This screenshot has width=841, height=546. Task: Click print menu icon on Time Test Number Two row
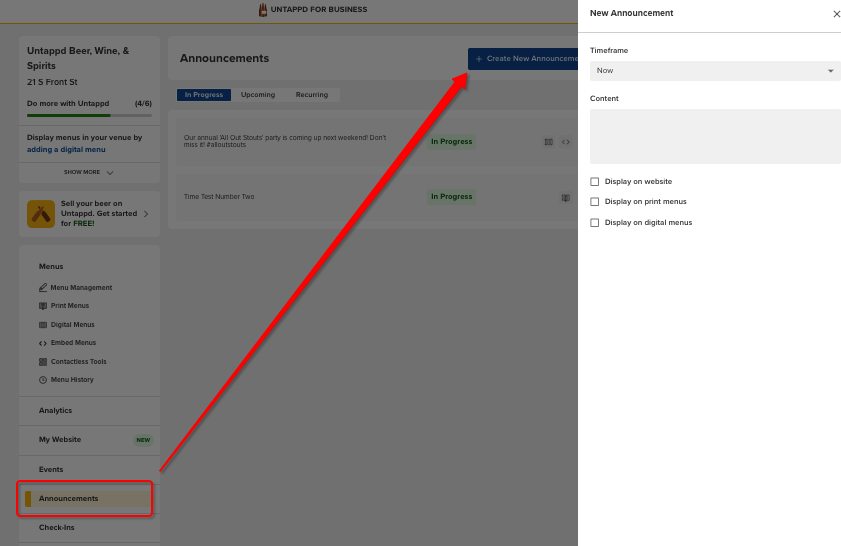coord(566,197)
